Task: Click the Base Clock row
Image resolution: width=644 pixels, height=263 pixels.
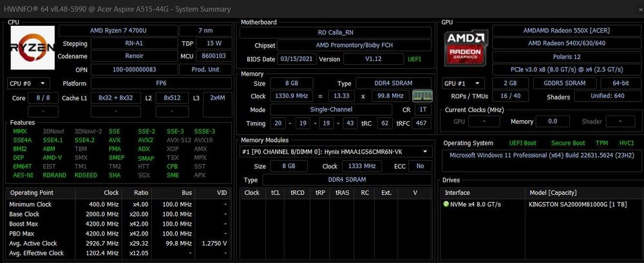Action: pos(118,214)
